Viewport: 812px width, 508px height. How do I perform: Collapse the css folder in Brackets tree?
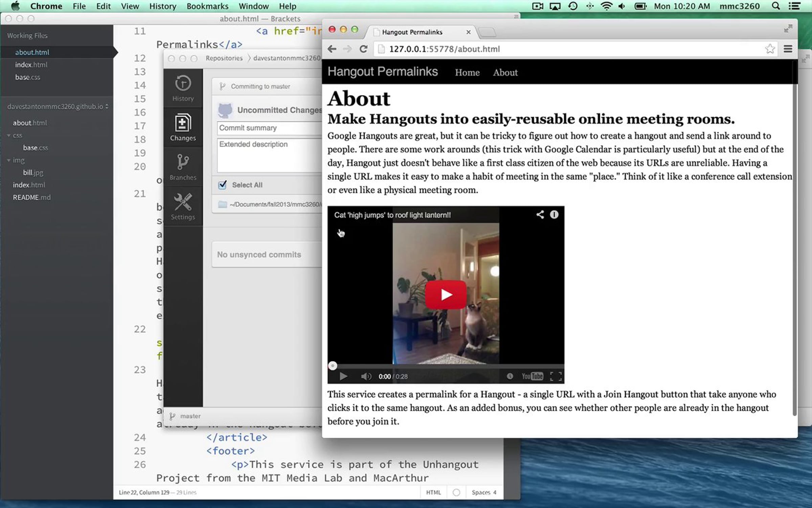tap(9, 135)
